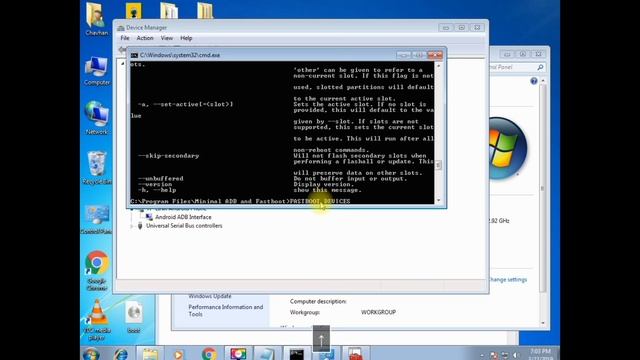Launch VLC media player from desktop

pyautogui.click(x=97, y=319)
